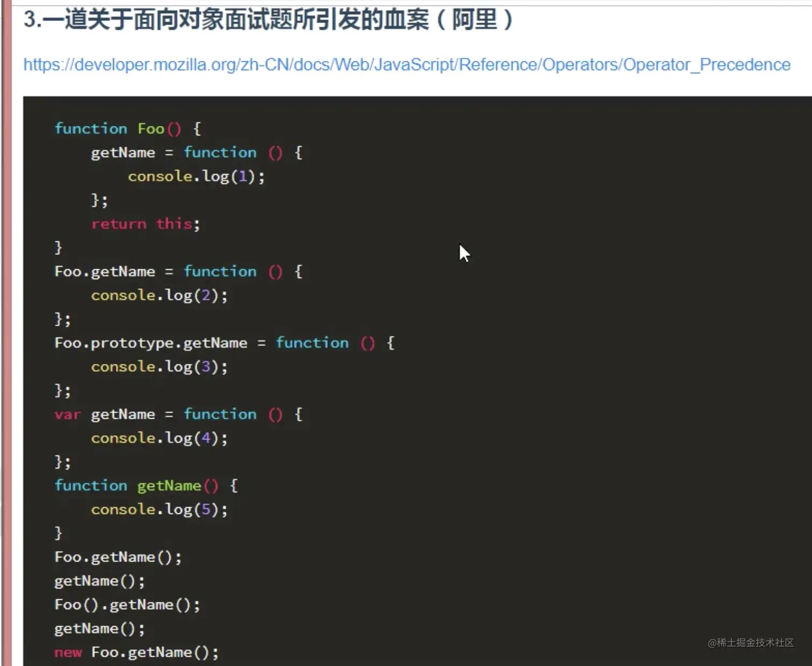Click the 'new Foo.getName();' line
812x666 pixels.
coord(135,652)
